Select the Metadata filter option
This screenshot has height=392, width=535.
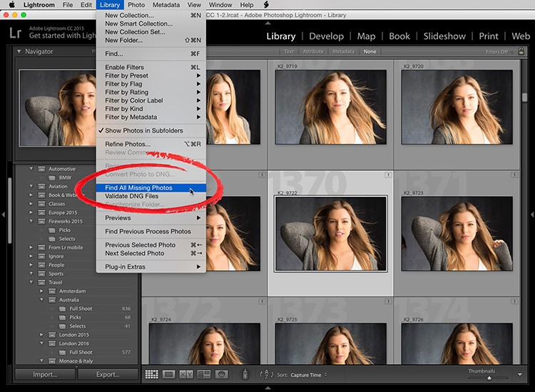(x=343, y=51)
